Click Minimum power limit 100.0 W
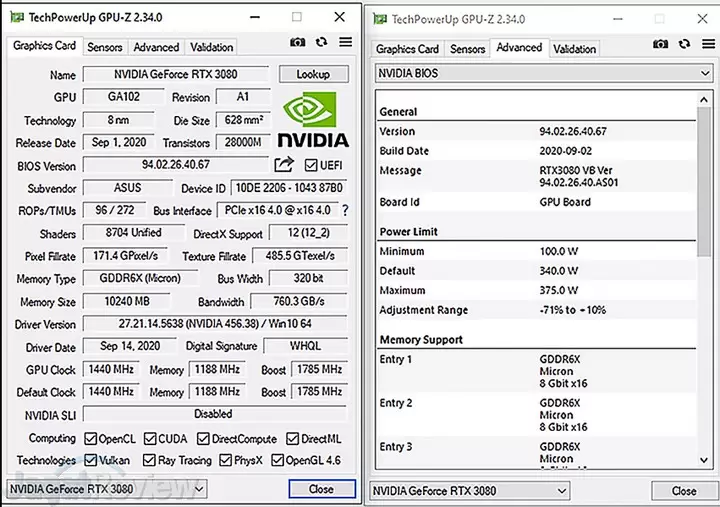Viewport: 720px width, 507px height. (x=559, y=251)
